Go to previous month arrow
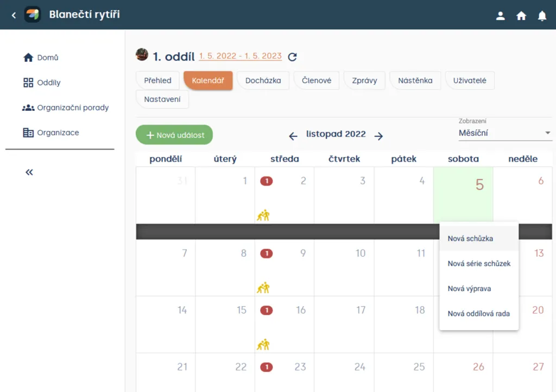The width and height of the screenshot is (556, 392). 293,136
